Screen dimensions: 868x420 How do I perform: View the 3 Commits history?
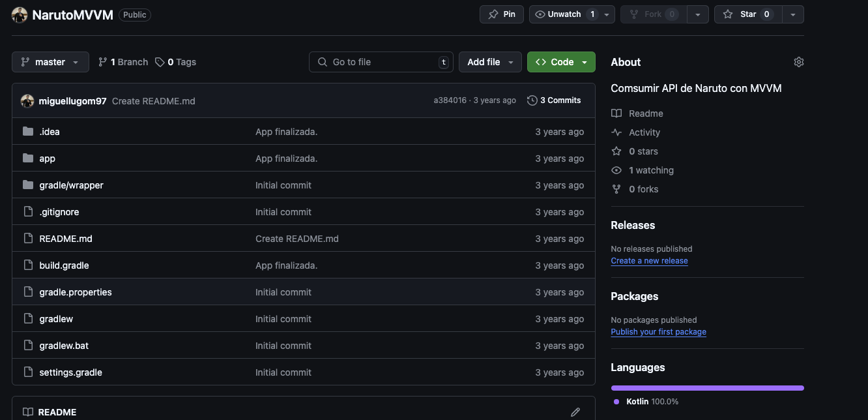(x=554, y=100)
